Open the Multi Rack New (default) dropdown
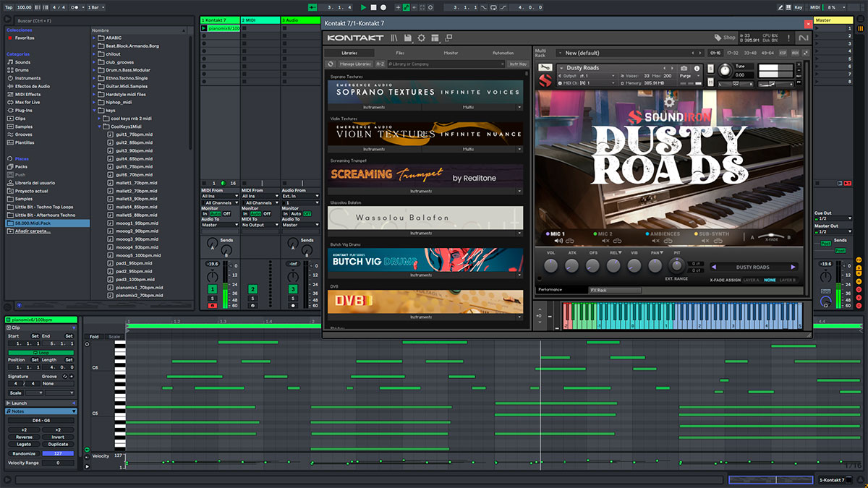The height and width of the screenshot is (488, 868). pyautogui.click(x=631, y=53)
